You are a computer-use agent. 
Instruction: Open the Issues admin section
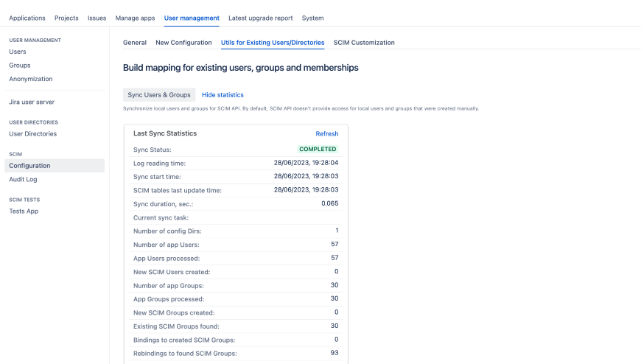[x=97, y=18]
